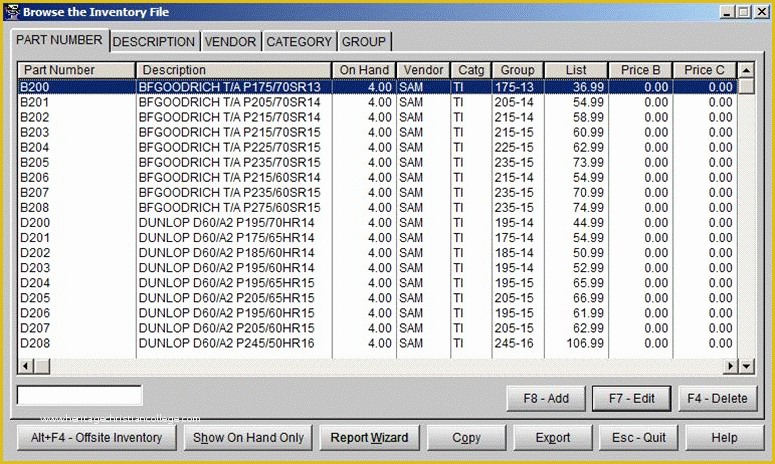The height and width of the screenshot is (464, 775).
Task: Click the F4 - Delete button
Action: [717, 398]
